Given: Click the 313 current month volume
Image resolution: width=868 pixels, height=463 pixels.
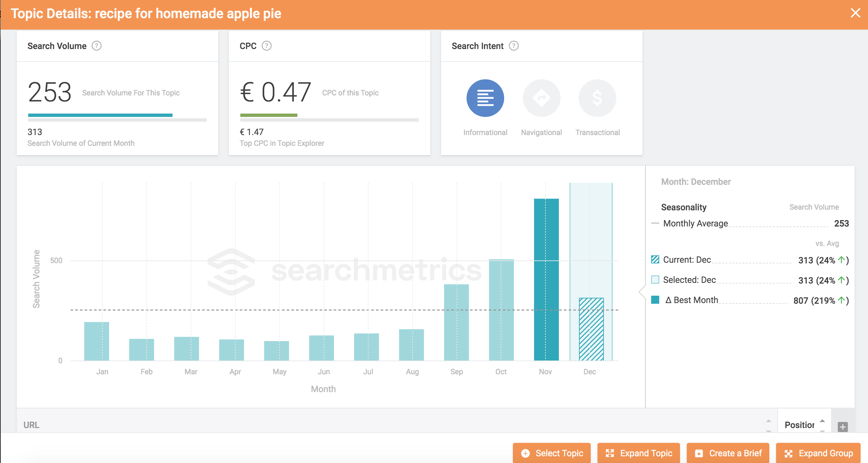Looking at the screenshot, I should (x=35, y=132).
